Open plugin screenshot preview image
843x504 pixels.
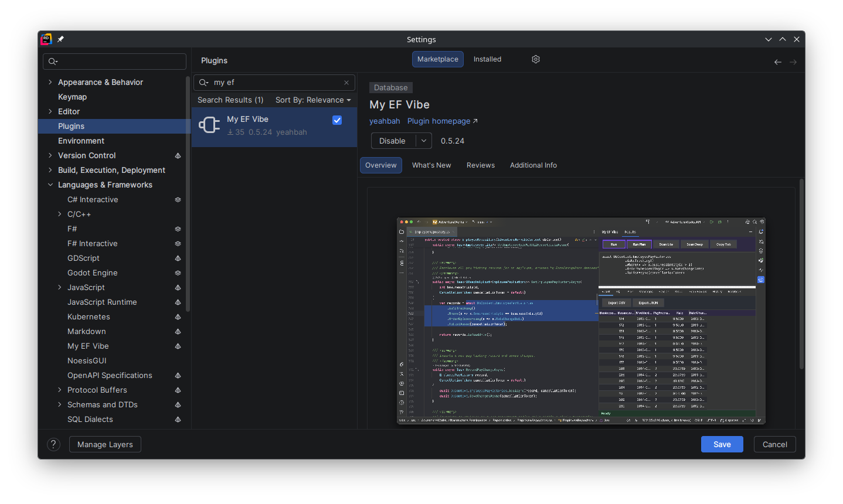tap(581, 321)
